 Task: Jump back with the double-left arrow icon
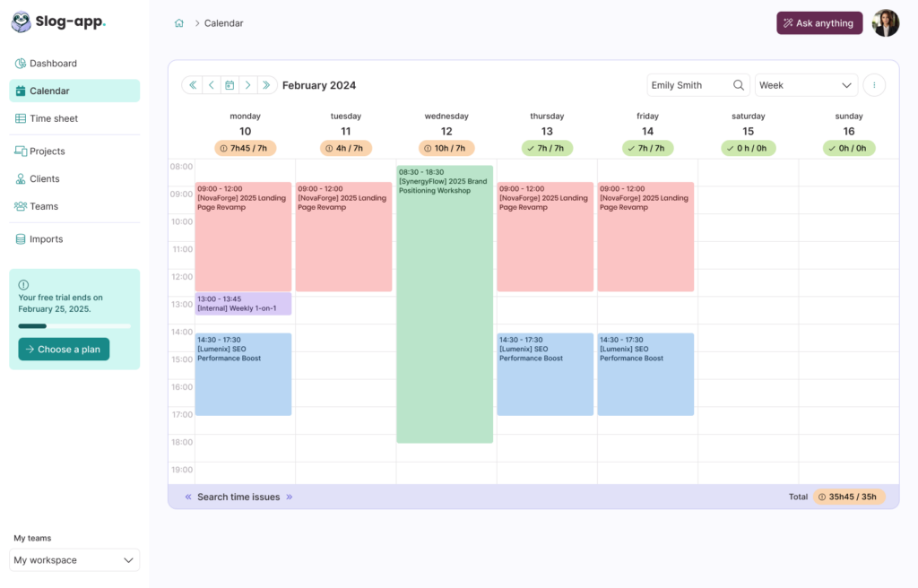[192, 85]
